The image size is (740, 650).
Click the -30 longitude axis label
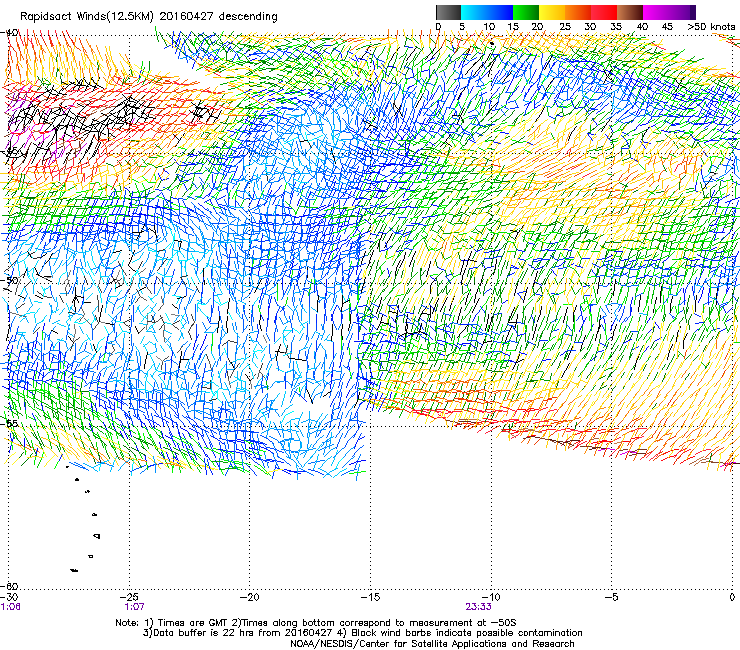(x=9, y=597)
